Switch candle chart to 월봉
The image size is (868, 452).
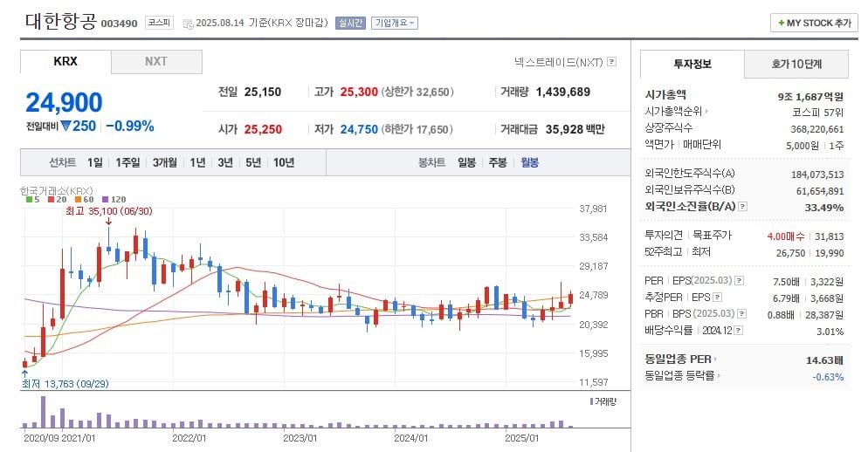(x=530, y=162)
